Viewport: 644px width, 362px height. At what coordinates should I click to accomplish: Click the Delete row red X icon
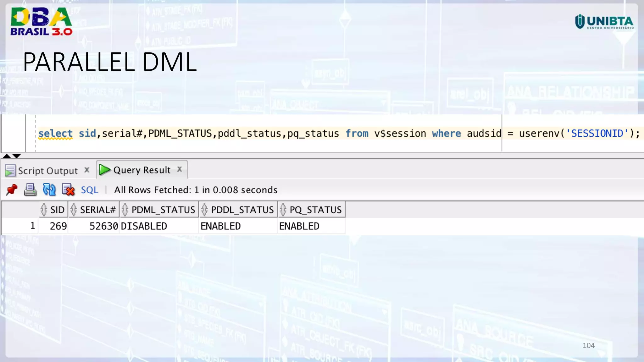pos(68,190)
